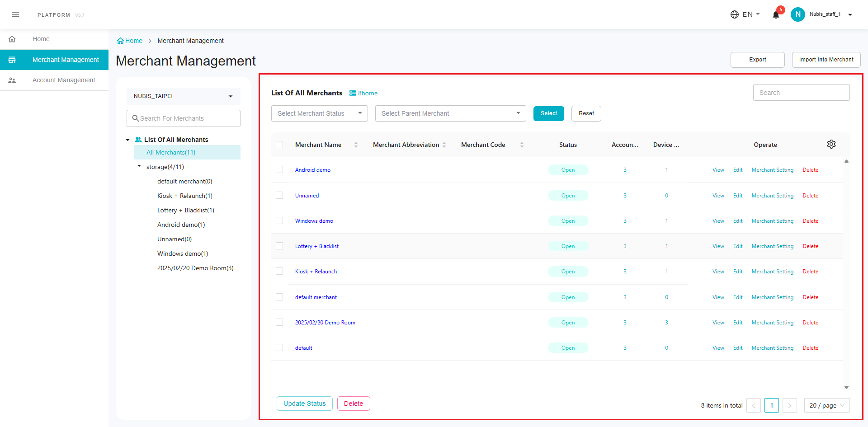Click the bottom Delete button

coord(354,404)
